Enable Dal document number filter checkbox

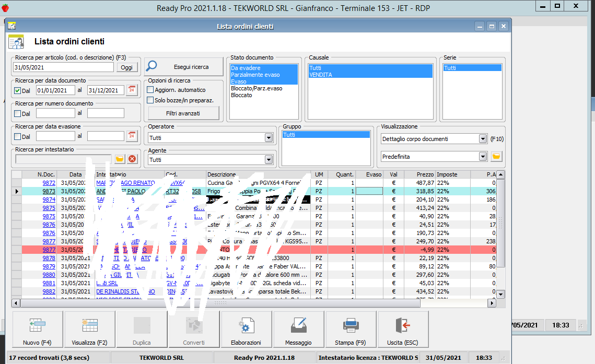point(17,113)
